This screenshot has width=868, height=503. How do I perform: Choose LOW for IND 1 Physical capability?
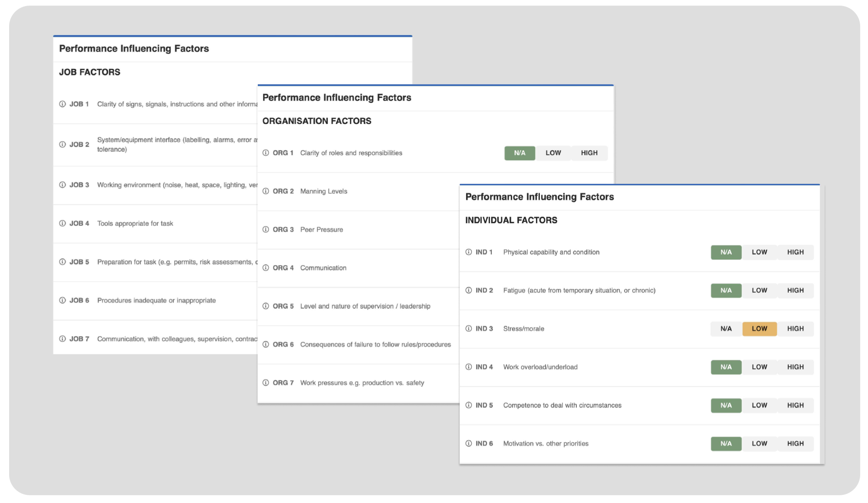pos(759,252)
